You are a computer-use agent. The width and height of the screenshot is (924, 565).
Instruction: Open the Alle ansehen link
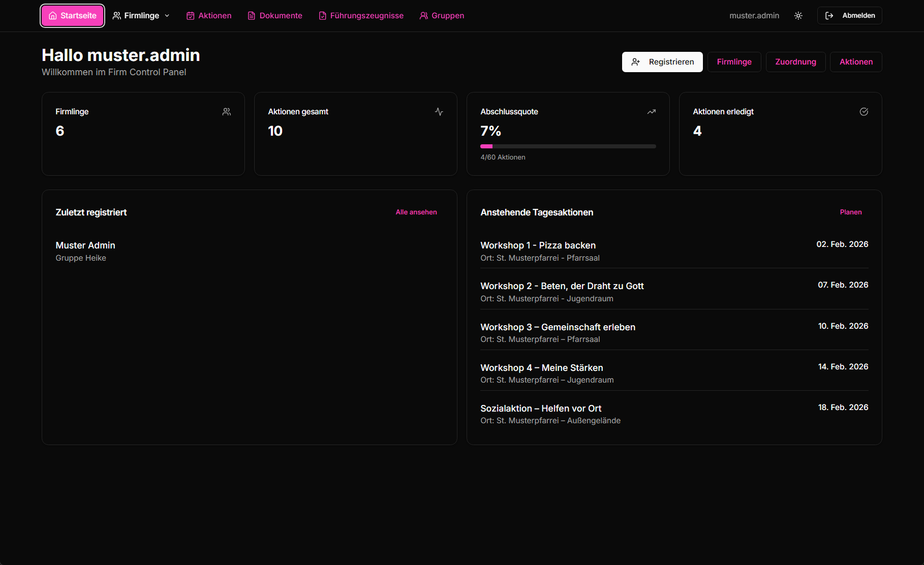[416, 212]
